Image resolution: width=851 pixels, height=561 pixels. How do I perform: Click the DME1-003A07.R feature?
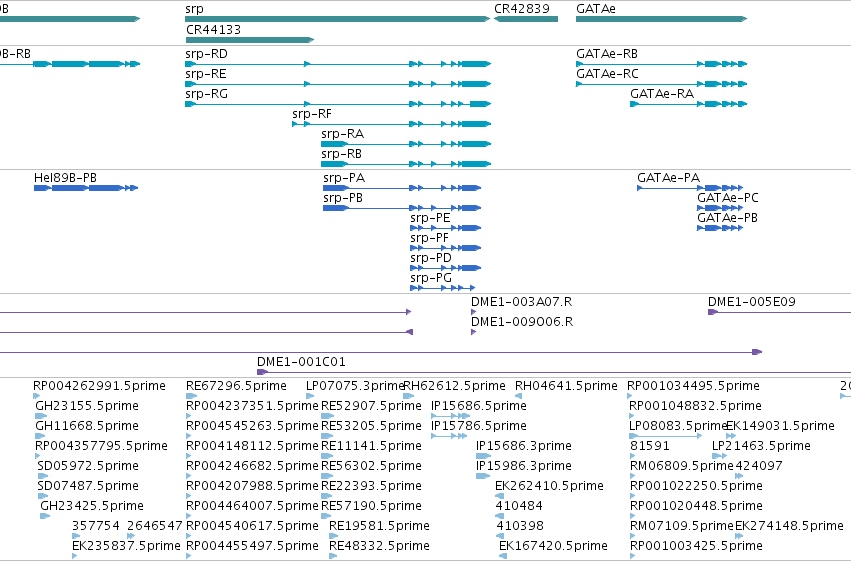(x=474, y=312)
